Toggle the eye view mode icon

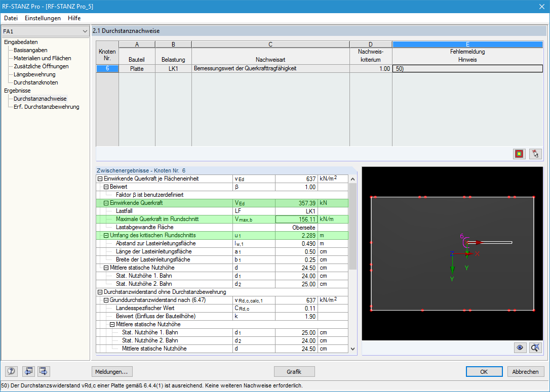520,347
